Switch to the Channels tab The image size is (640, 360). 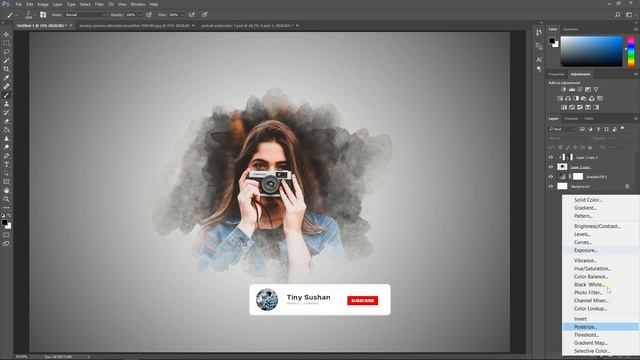(571, 119)
